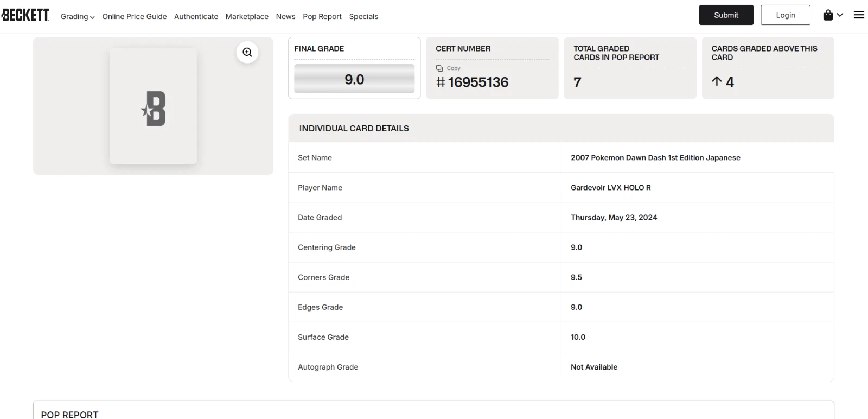Image resolution: width=868 pixels, height=419 pixels.
Task: Click CARDS GRADED ABOVE THIS CARD label
Action: [x=764, y=53]
